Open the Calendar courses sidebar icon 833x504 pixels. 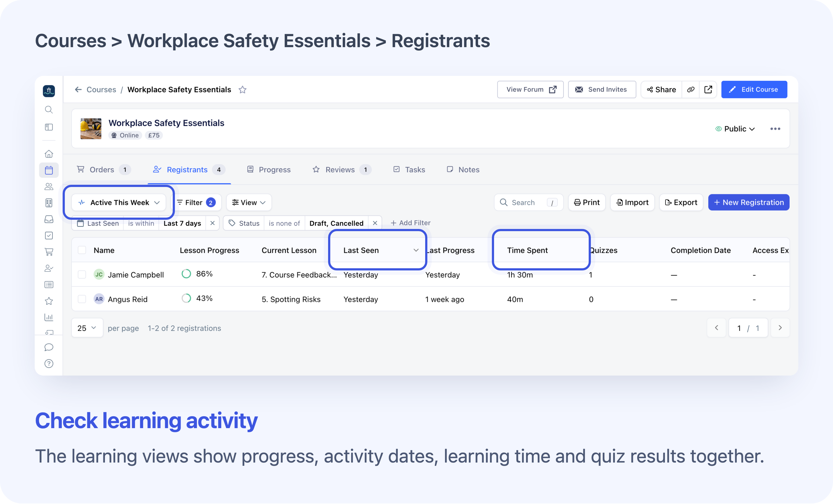pos(49,170)
